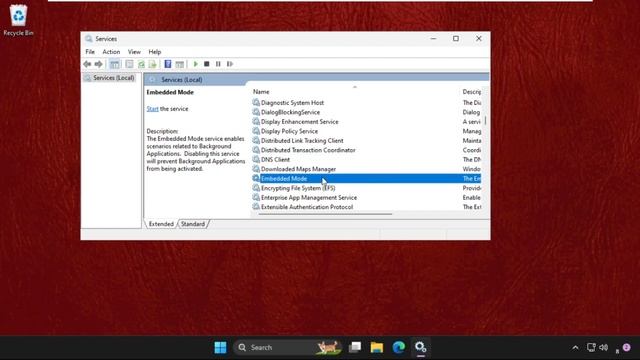Maximize the Services window

456,38
